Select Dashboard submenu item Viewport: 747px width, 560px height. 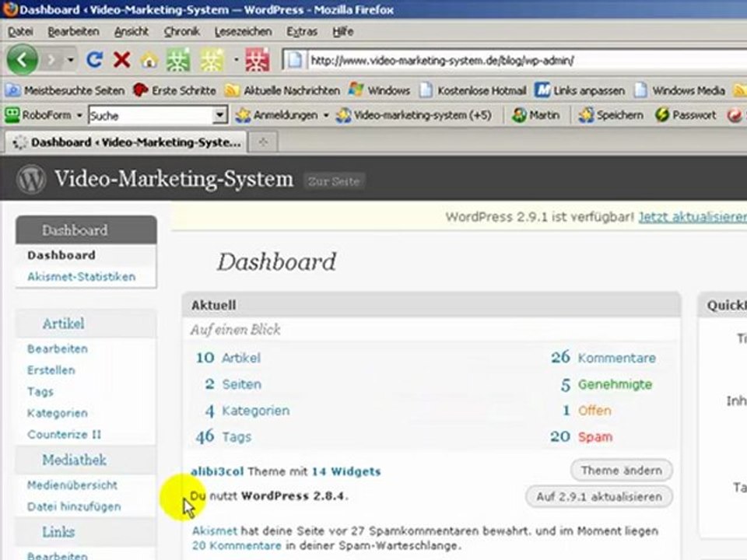pyautogui.click(x=61, y=255)
